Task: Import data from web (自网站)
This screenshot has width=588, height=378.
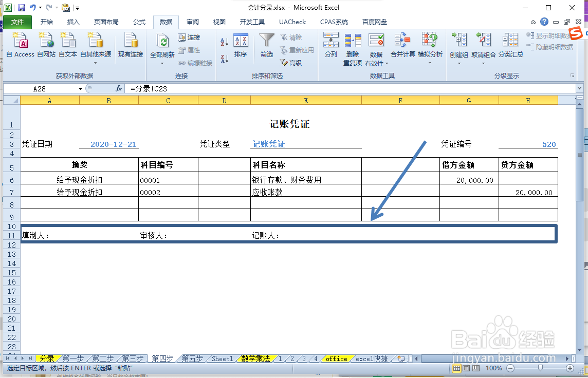Action: tap(46, 45)
